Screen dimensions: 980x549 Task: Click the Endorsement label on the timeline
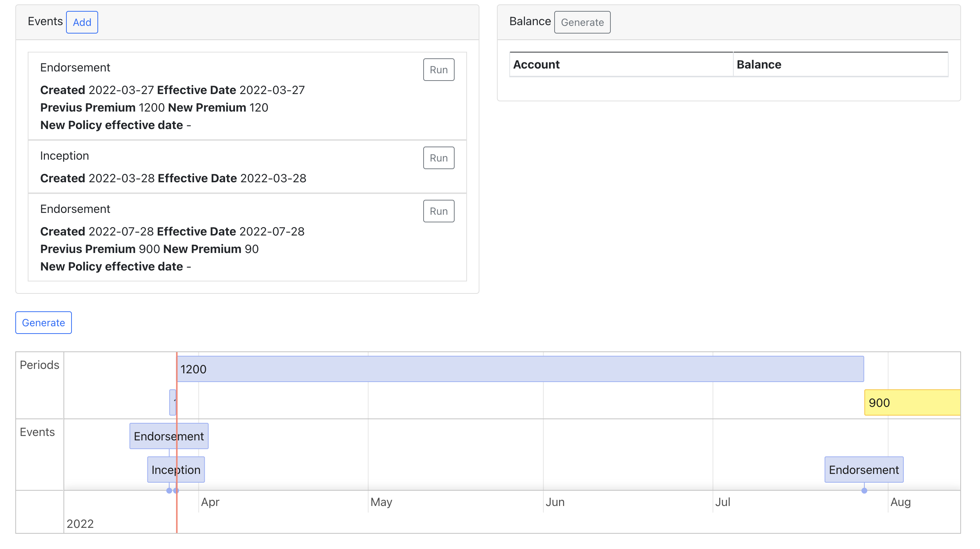tap(169, 436)
